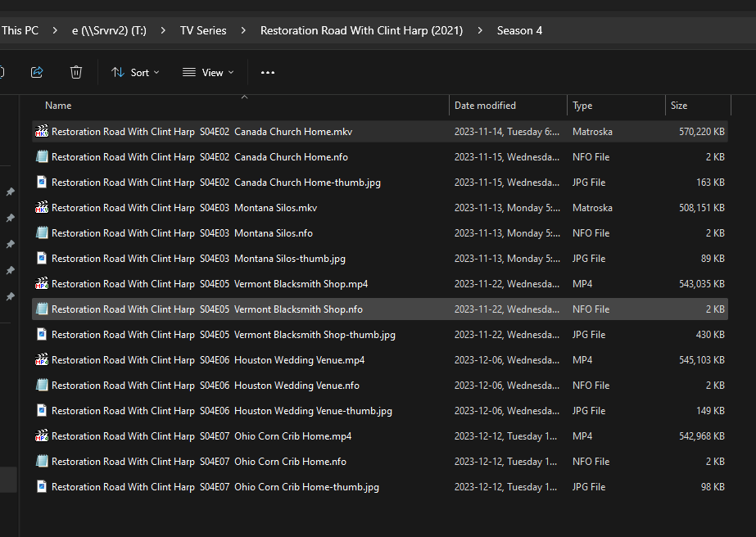Click the NFO icon of Ohio Corn Crib Home.nfo
This screenshot has height=537, width=756.
(42, 462)
